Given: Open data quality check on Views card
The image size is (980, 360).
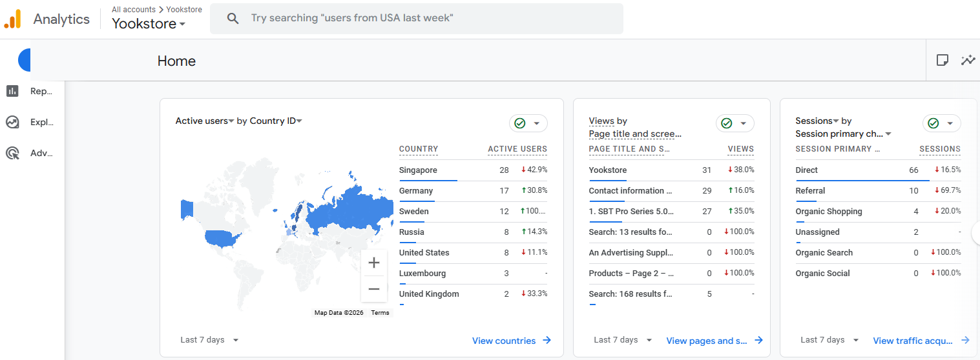Looking at the screenshot, I should tap(735, 123).
